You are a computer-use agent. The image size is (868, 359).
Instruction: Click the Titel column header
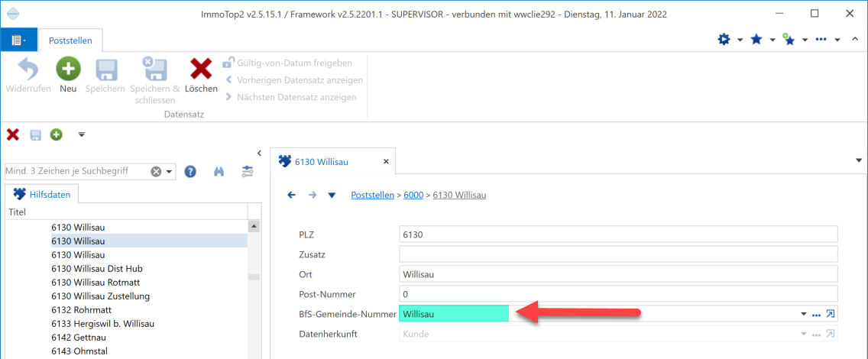tap(126, 212)
